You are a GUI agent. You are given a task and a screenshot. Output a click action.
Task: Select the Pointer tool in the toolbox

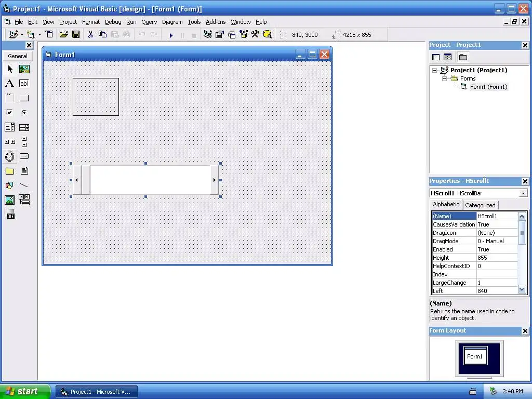[10, 69]
